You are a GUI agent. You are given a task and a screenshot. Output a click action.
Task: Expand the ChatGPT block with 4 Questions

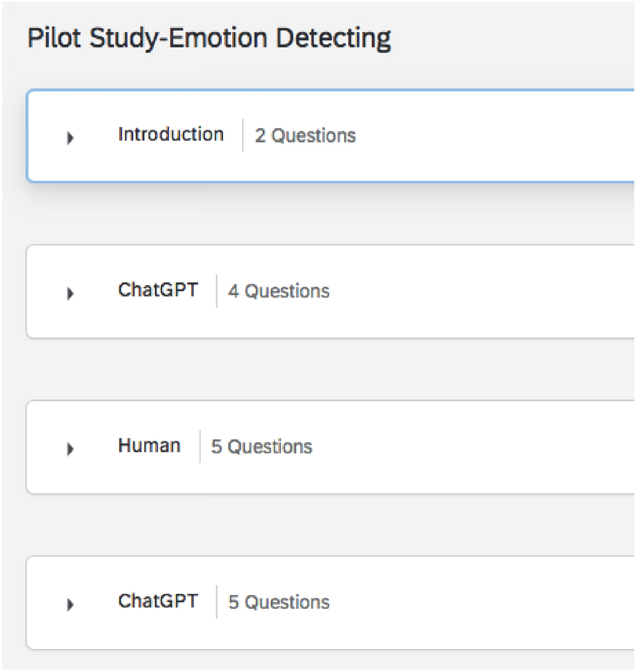click(x=70, y=294)
